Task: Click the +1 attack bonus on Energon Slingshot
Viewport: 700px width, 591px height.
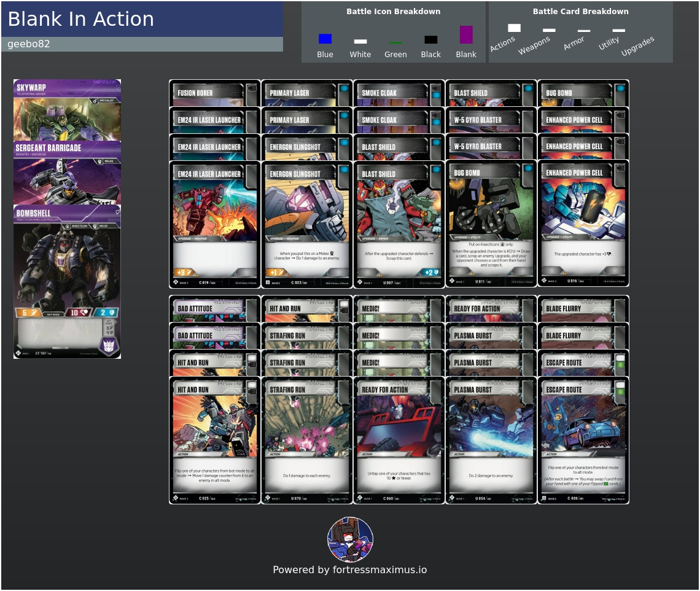Action: [276, 272]
